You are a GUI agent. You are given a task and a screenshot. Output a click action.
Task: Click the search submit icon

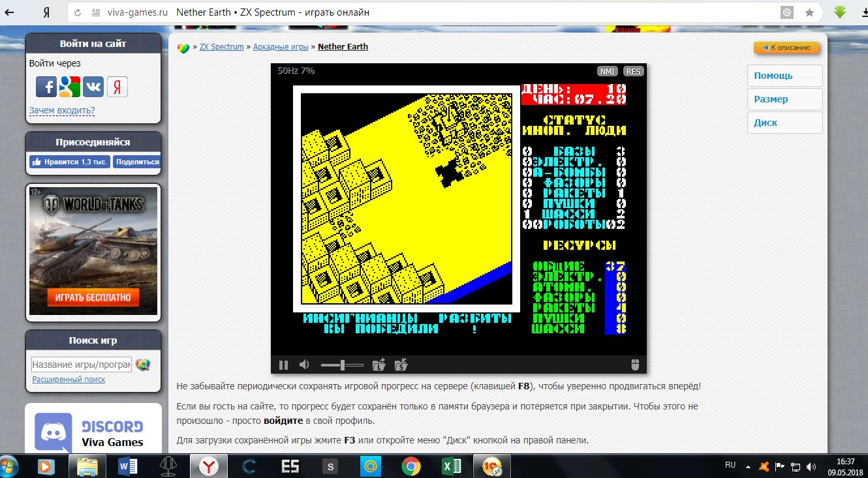(143, 365)
